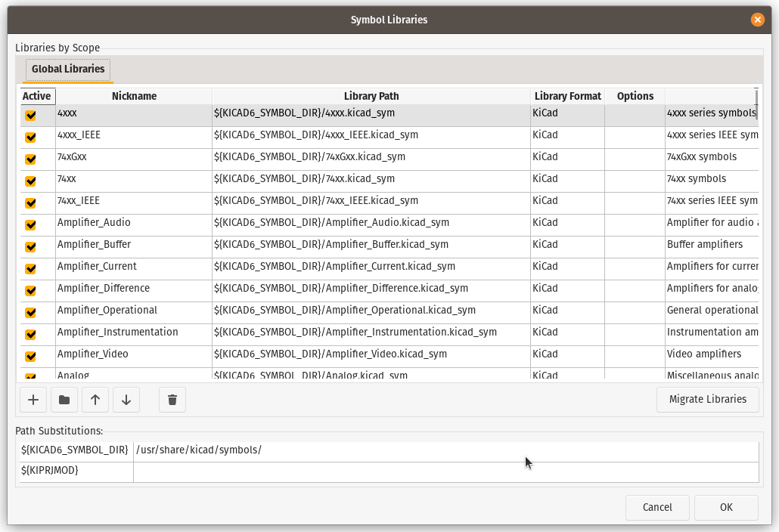Add a new symbol library row
Image resolution: width=779 pixels, height=532 pixels.
click(x=33, y=399)
